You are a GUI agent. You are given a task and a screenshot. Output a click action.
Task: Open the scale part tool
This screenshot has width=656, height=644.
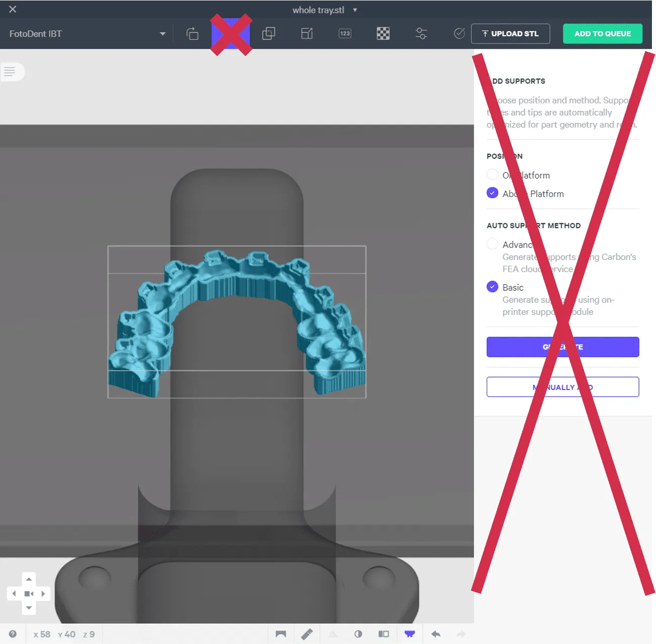tap(307, 34)
